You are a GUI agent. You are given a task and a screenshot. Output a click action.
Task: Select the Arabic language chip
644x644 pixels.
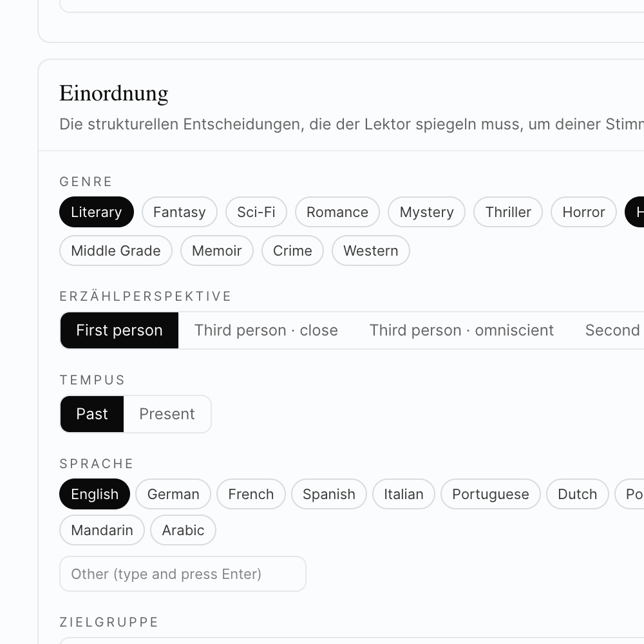pos(183,530)
